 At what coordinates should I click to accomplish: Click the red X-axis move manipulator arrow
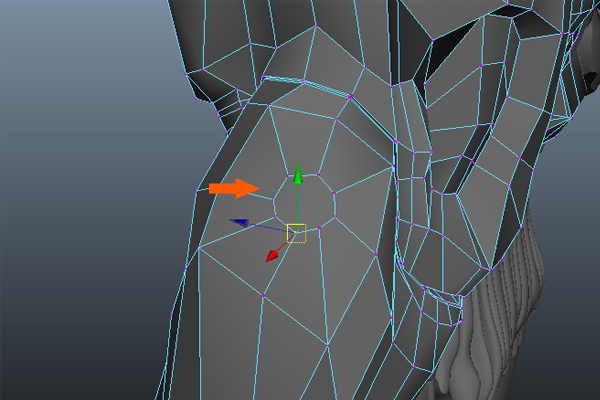pyautogui.click(x=272, y=256)
